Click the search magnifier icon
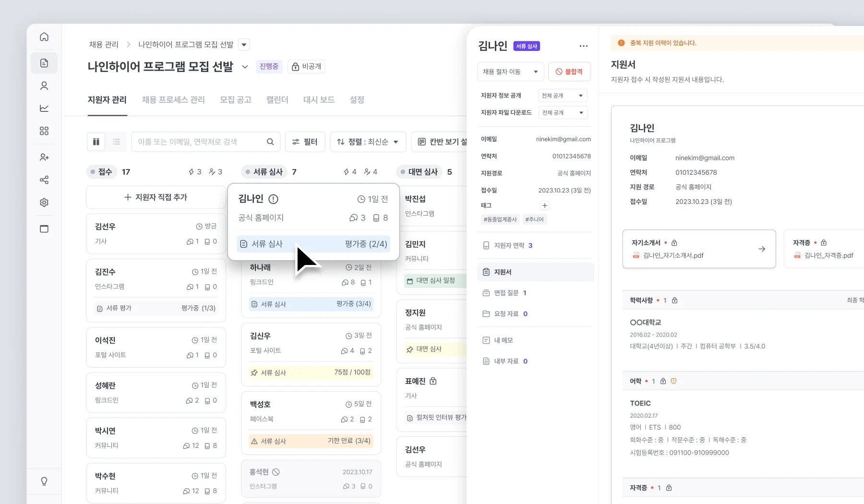Screen dimensions: 864x504 (270, 142)
